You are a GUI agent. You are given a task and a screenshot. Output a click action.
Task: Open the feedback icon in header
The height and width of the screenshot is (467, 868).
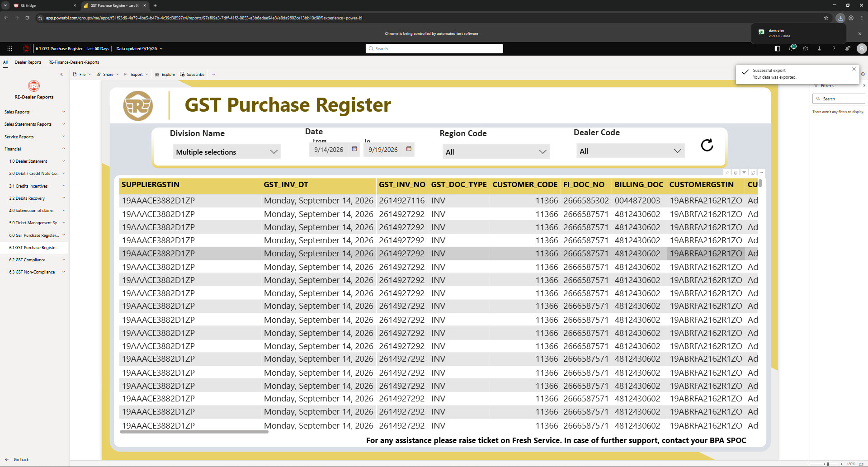pyautogui.click(x=848, y=48)
